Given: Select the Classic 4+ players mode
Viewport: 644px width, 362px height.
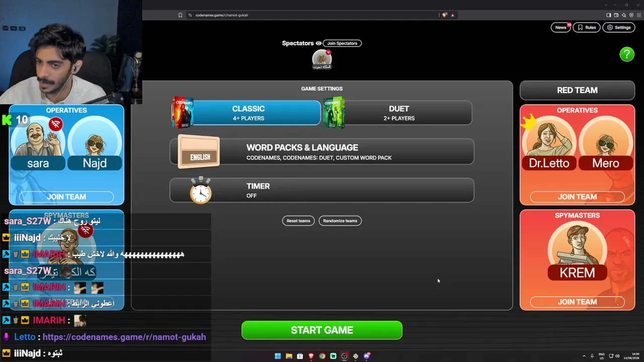Looking at the screenshot, I should [x=246, y=113].
